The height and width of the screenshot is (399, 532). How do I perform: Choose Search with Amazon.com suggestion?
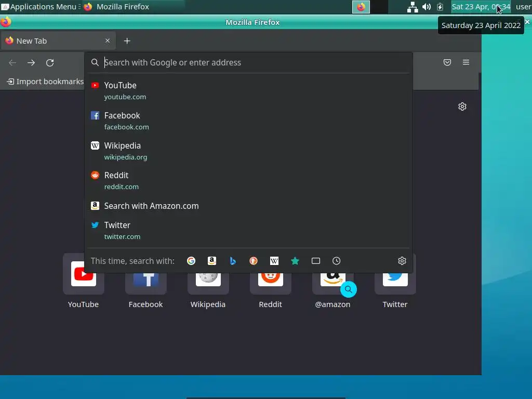point(248,206)
